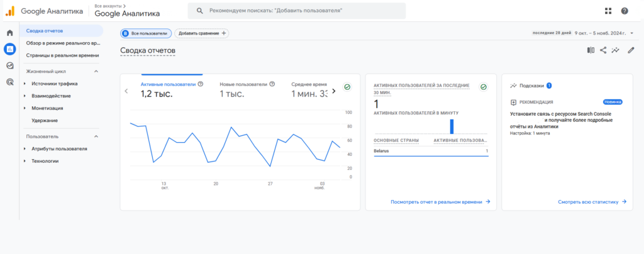The image size is (644, 254).
Task: Open Смотреть всю статистику link
Action: pyautogui.click(x=592, y=202)
